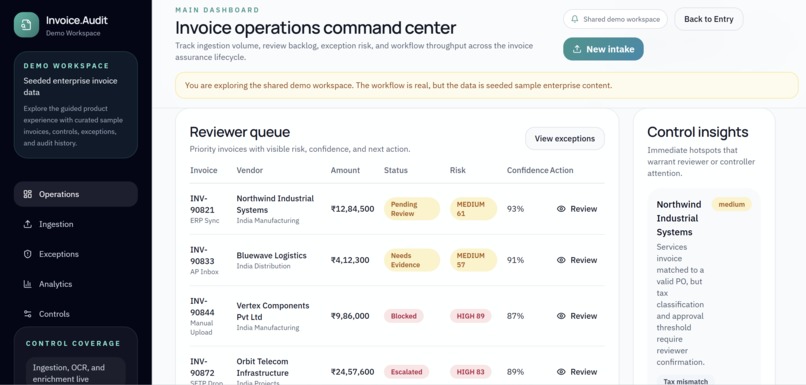Click the Pending Review status badge
The height and width of the screenshot is (385, 806).
pos(412,209)
